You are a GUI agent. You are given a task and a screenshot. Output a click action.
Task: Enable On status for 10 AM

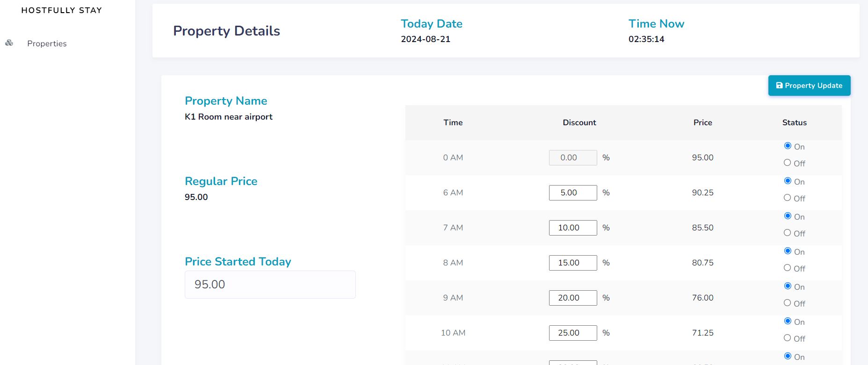click(x=788, y=321)
